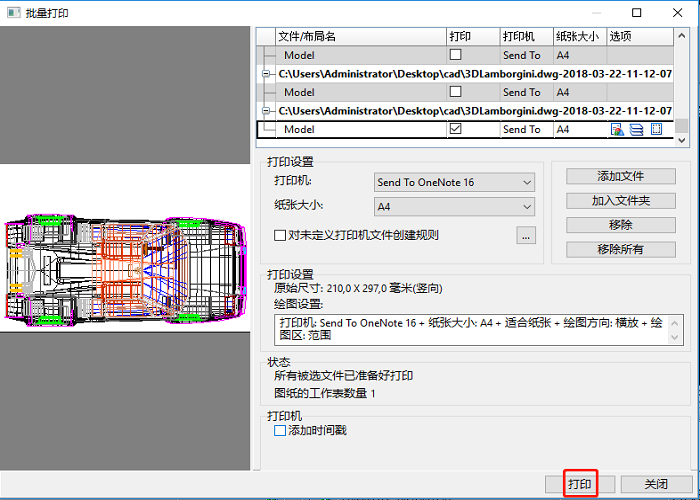
Task: Click the 图纸的工作表数量 1 text
Action: pyautogui.click(x=325, y=393)
